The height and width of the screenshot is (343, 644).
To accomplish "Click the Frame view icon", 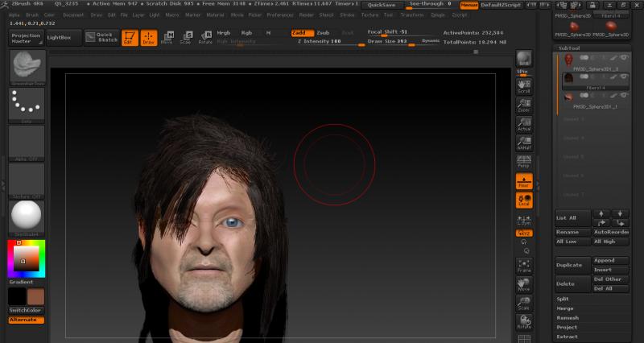I will 524,265.
